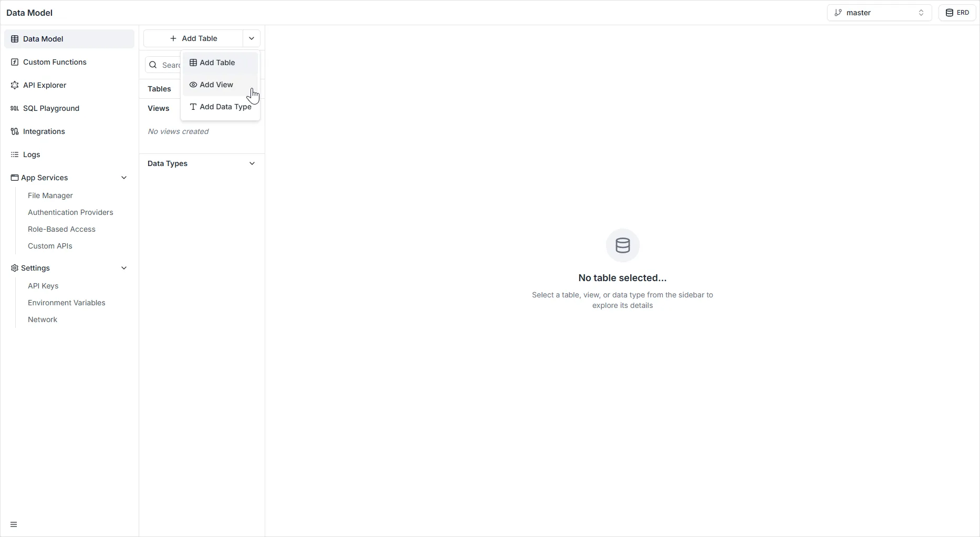Screen dimensions: 980x537
Task: Open Role-Based Access page
Action: click(x=61, y=229)
